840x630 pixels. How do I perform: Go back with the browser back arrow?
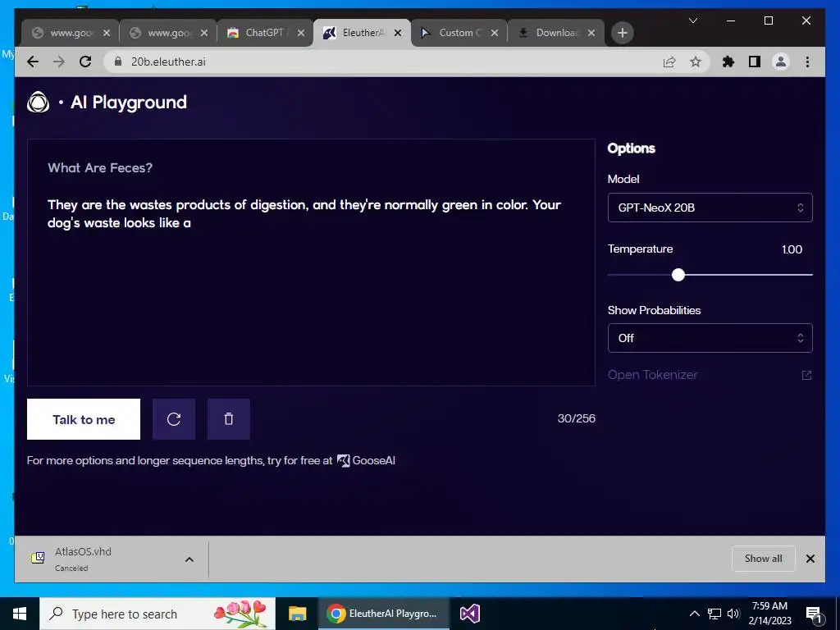[33, 62]
